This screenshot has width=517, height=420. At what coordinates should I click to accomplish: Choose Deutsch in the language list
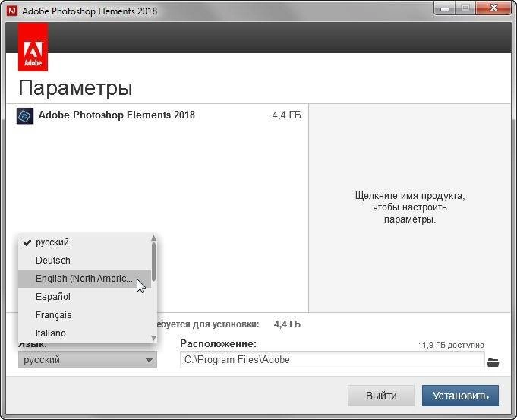tap(85, 261)
